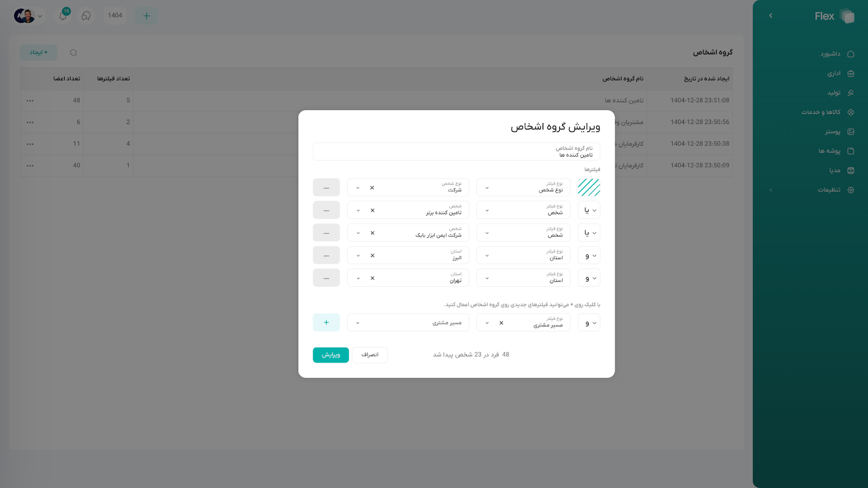This screenshot has height=488, width=868.
Task: Clear the مسیر مشتری filter type with X
Action: point(501,323)
